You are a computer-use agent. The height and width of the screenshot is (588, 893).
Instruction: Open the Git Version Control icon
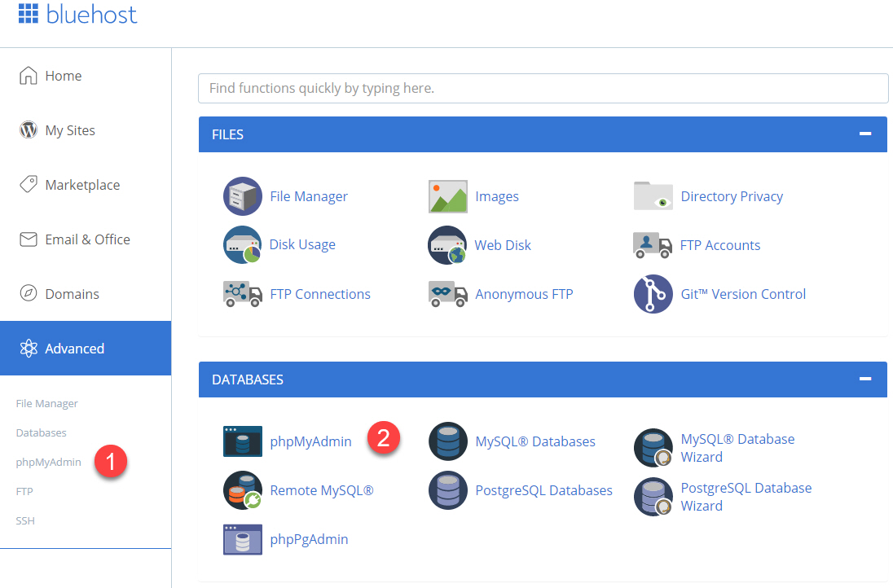click(653, 294)
